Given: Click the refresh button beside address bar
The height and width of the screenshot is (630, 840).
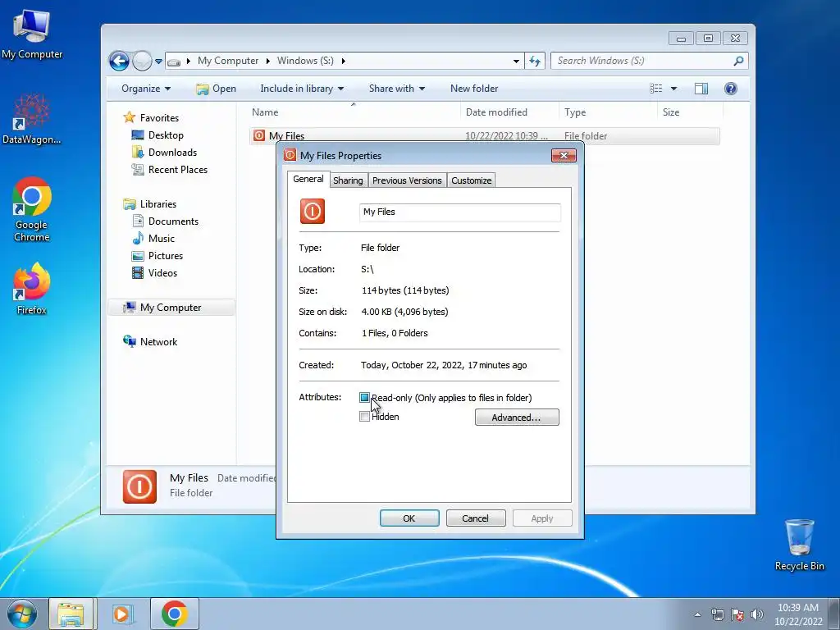Looking at the screenshot, I should point(535,61).
